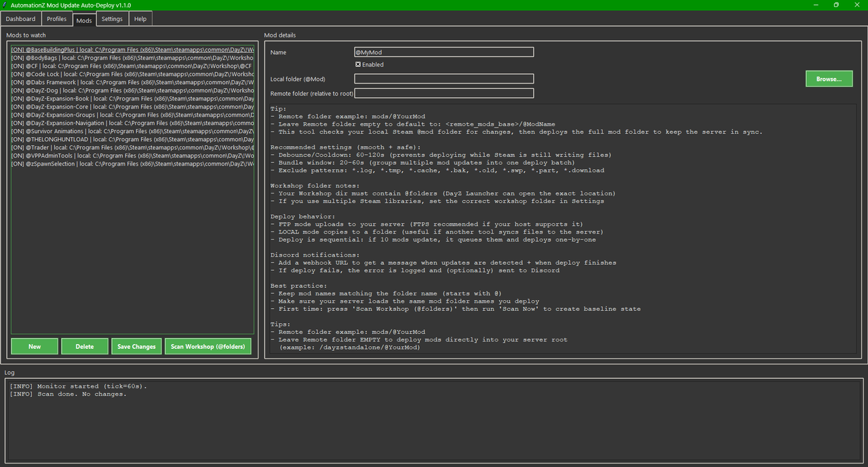868x467 pixels.
Task: Select @BodyBags mod row
Action: point(133,58)
